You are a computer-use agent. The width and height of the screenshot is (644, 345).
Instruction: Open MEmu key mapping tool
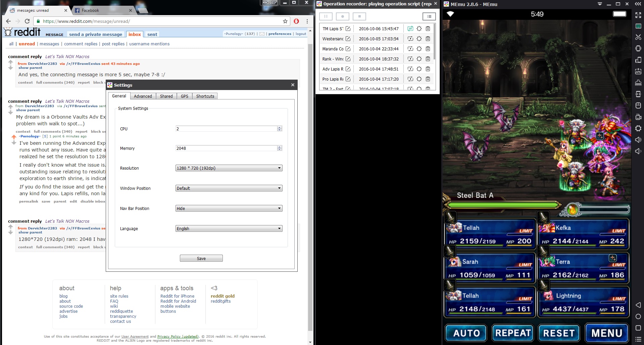click(x=638, y=26)
